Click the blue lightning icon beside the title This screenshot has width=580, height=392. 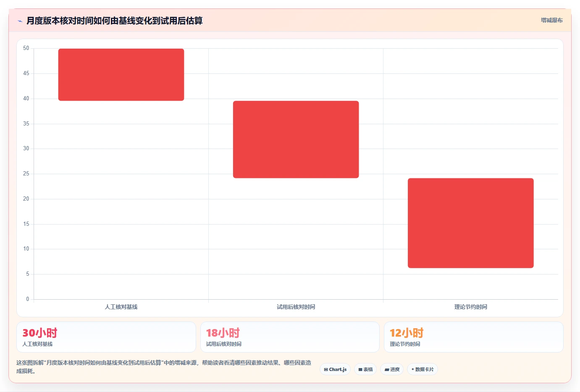[x=20, y=21]
